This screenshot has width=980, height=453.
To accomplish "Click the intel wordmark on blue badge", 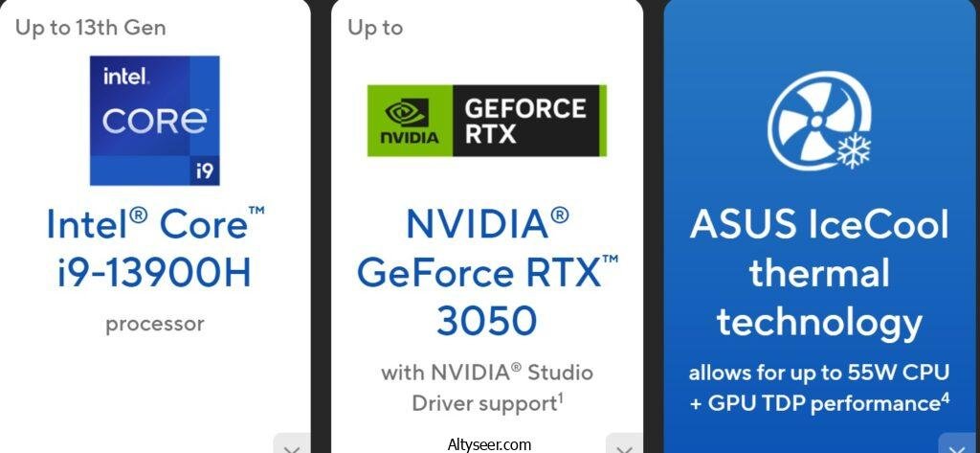I will pos(125,77).
